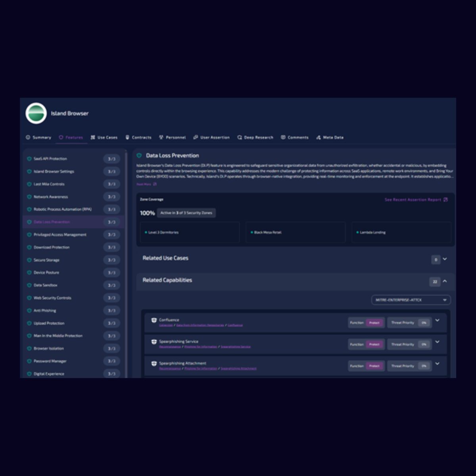Click shield icon beside Last Mile Controls
Screen dimensions: 476x476
29,184
